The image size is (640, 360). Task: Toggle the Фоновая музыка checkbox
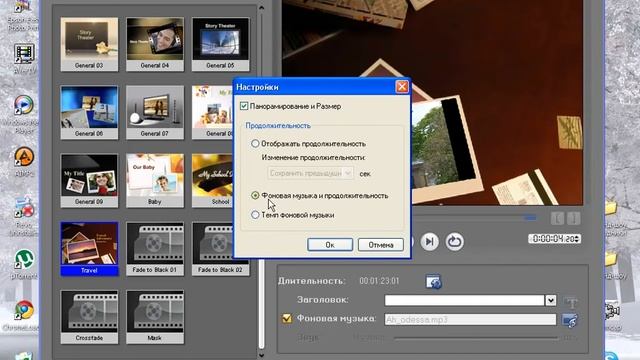(287, 318)
